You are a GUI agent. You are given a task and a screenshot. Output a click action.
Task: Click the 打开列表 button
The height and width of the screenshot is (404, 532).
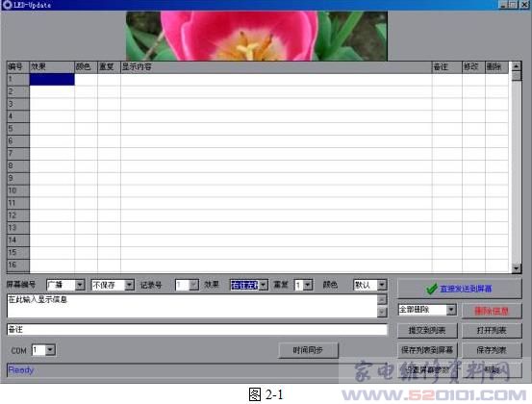[492, 330]
